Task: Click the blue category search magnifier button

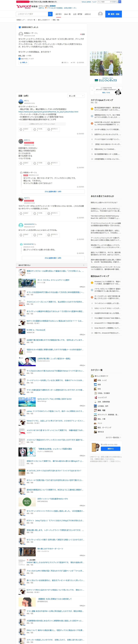Action: (50, 14)
